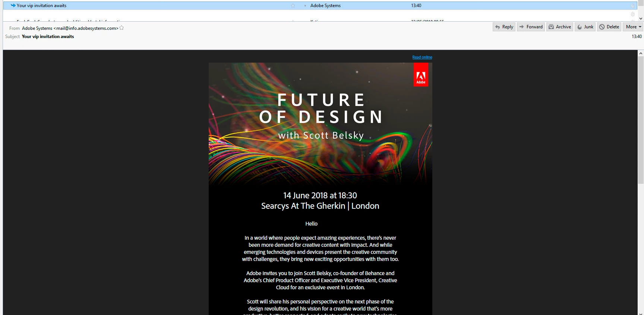This screenshot has height=315, width=644.
Task: Delete the open message
Action: pyautogui.click(x=609, y=27)
